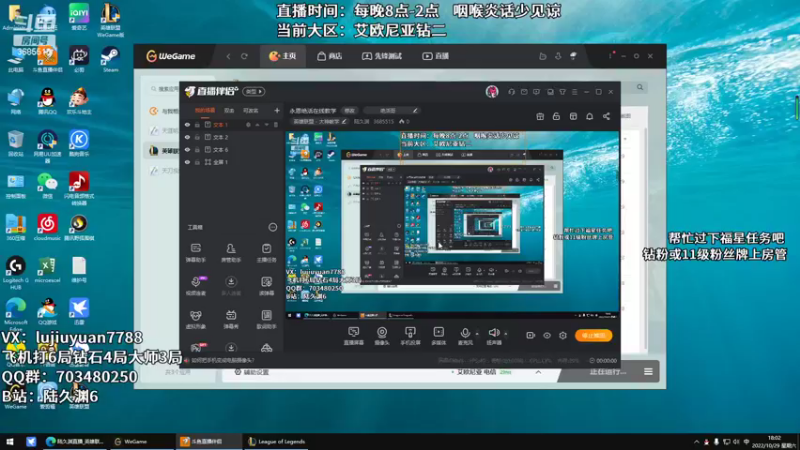Click the headset support icon in title bar
This screenshot has height=450, width=800.
511,92
